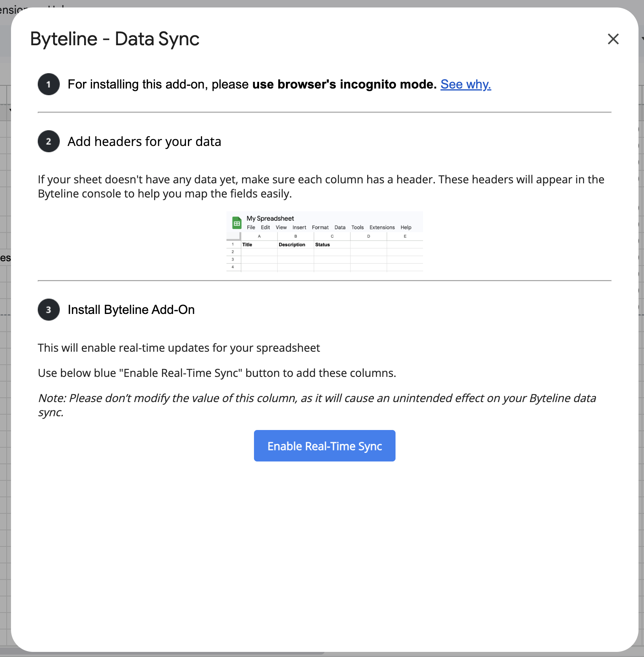Click Data in the example spreadsheet menu
Image resolution: width=644 pixels, height=657 pixels.
coord(340,227)
